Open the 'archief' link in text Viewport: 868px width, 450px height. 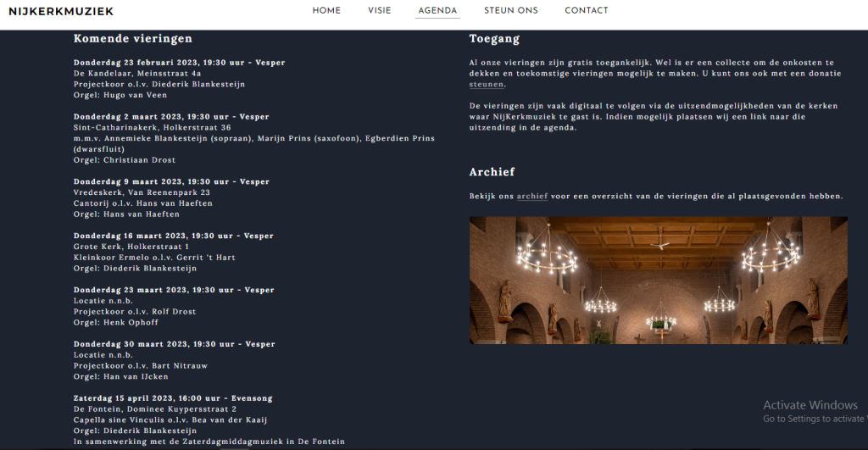click(x=532, y=197)
